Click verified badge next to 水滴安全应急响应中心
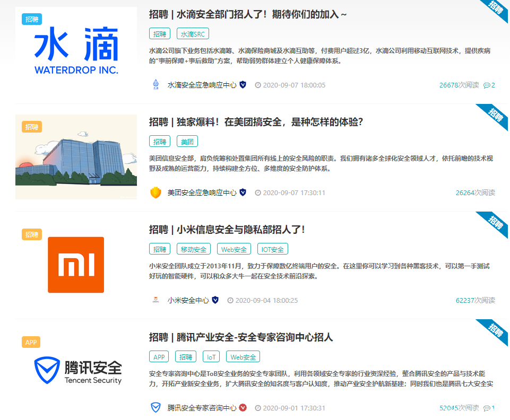This screenshot has height=420, width=510. (x=243, y=85)
